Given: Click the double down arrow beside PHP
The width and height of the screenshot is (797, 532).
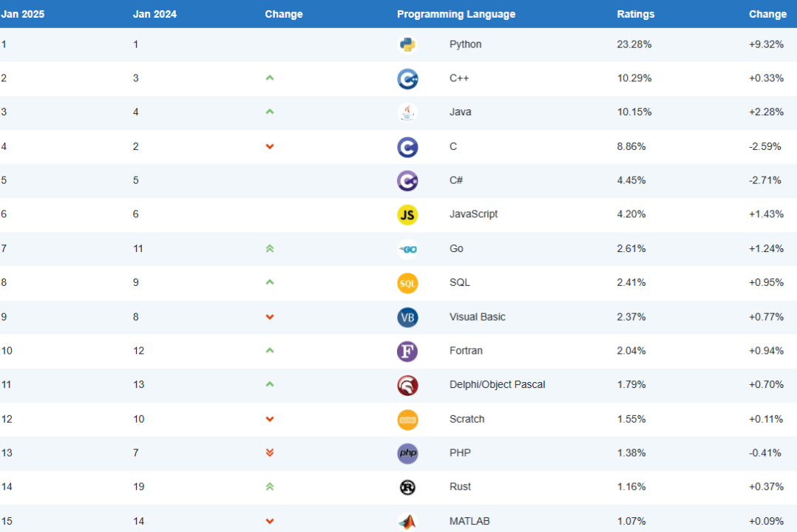Looking at the screenshot, I should coord(270,453).
